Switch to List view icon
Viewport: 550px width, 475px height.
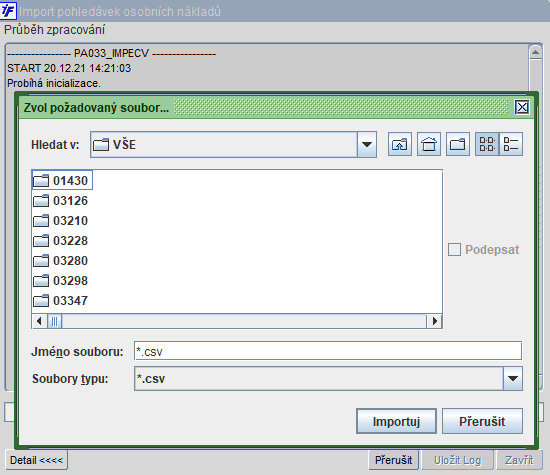click(x=487, y=144)
